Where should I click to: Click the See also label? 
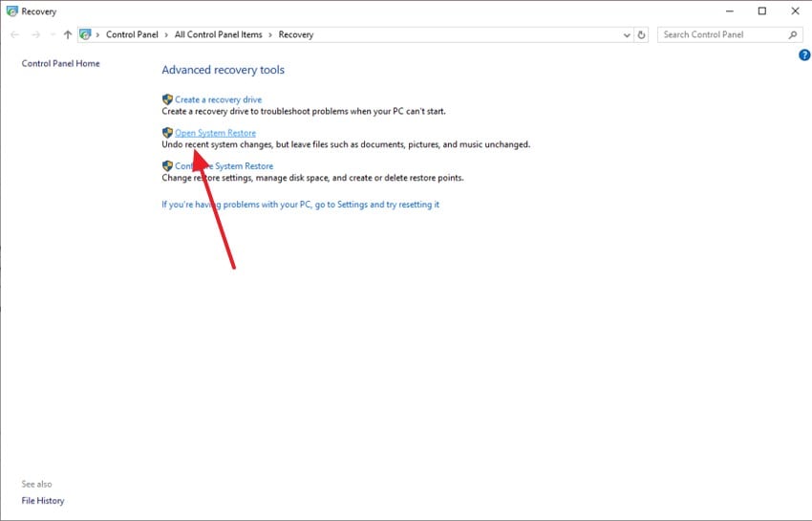pyautogui.click(x=36, y=484)
